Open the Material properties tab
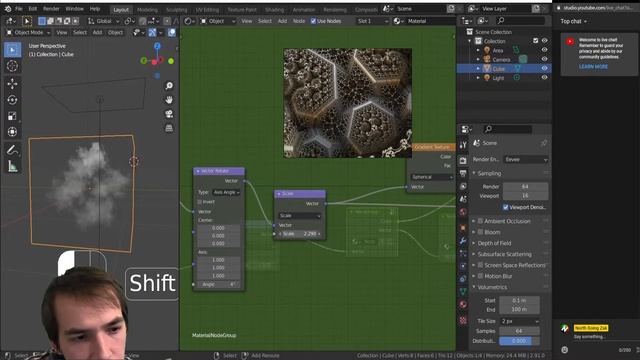Screen dimensions: 640x360 (x=463, y=304)
